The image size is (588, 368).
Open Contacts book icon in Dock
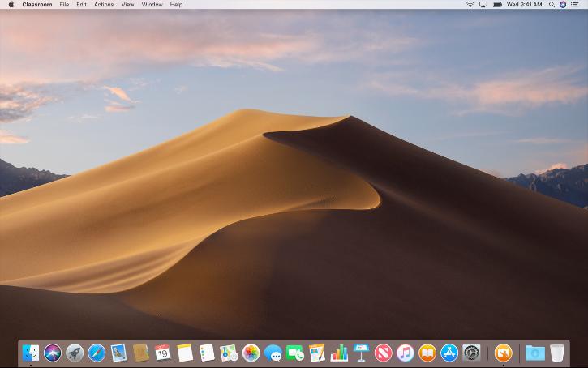click(x=140, y=353)
